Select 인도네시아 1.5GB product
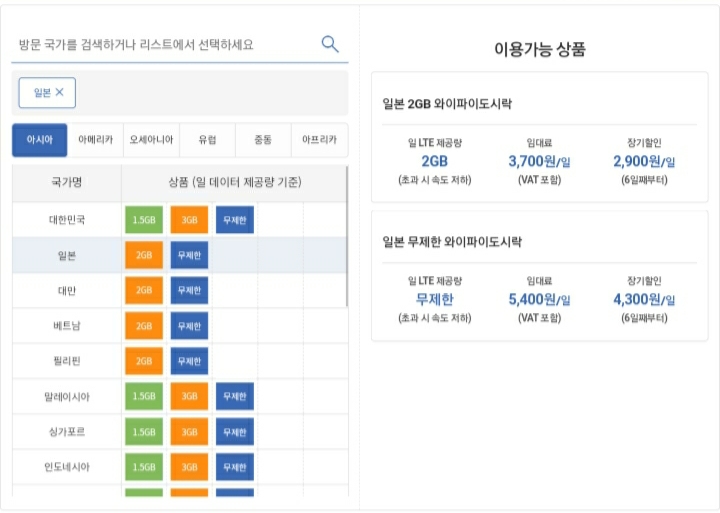Screen dimensions: 720x513 [144, 467]
